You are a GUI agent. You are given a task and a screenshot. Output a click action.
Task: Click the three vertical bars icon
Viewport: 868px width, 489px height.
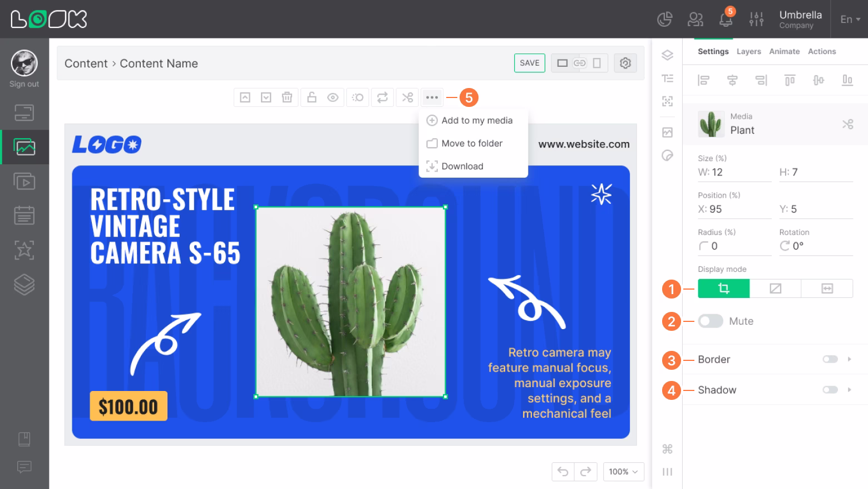point(667,472)
